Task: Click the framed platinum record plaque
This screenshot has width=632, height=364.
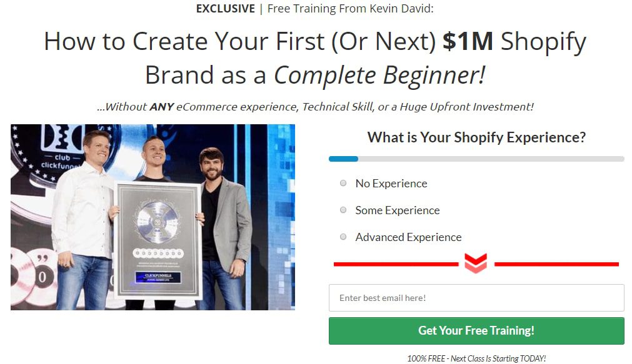Action: click(158, 241)
